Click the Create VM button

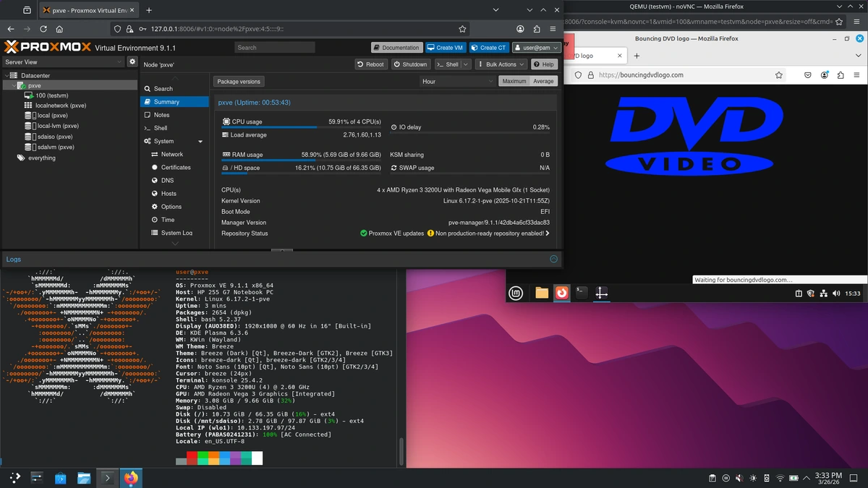point(445,48)
